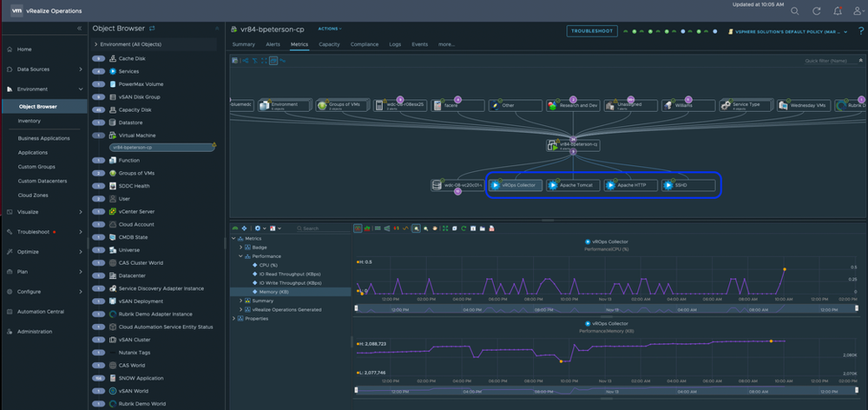Click the path explorer icon in topology toolbar
Viewport: 868px width, 410px height.
tap(283, 61)
